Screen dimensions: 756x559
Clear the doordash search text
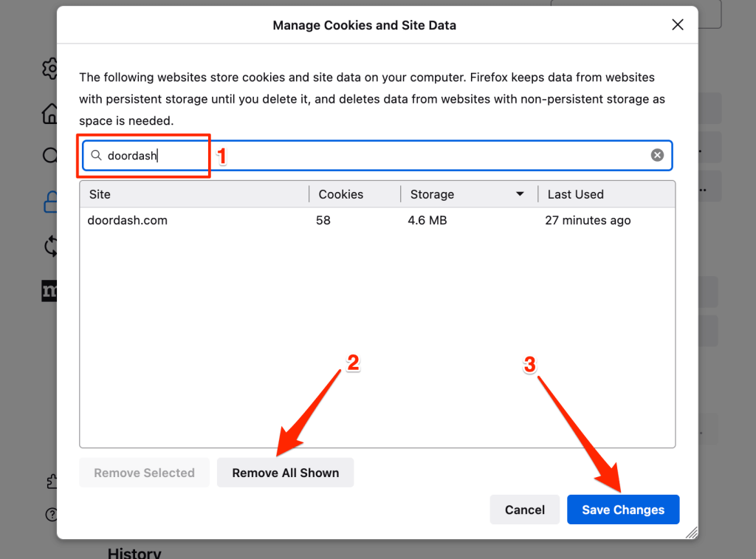(657, 155)
